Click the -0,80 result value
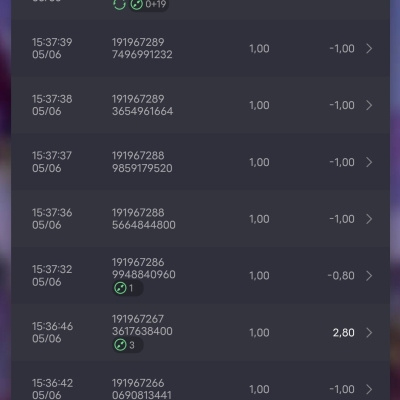The image size is (400, 400). (341, 276)
